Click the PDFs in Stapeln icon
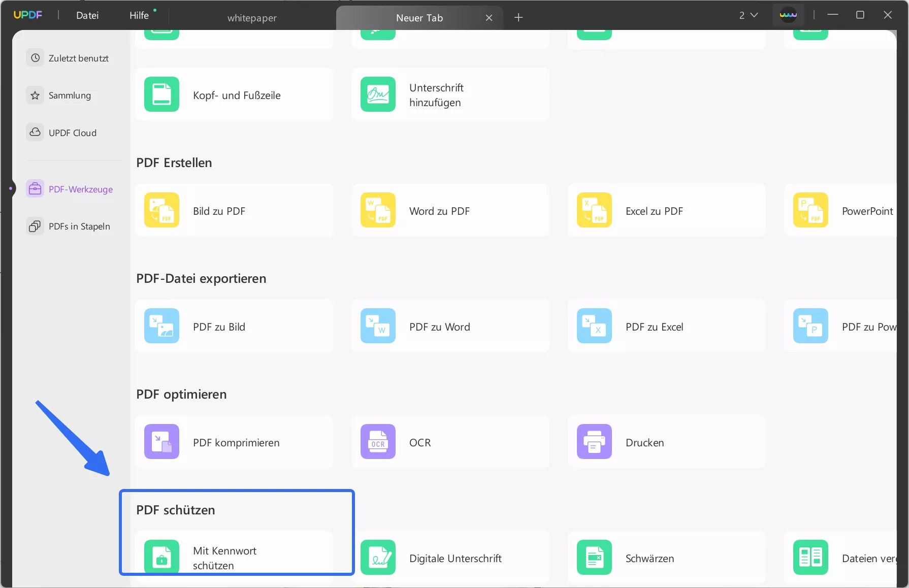The width and height of the screenshot is (909, 588). pos(35,226)
